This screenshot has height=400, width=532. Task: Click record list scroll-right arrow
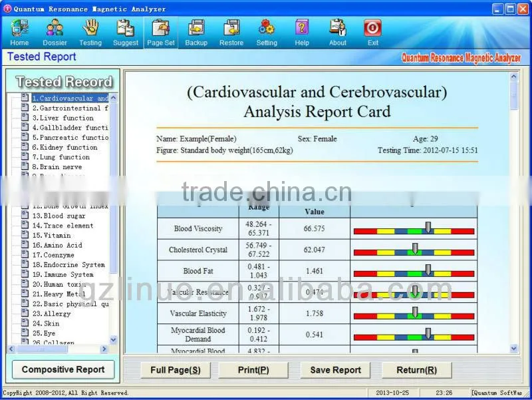[104, 349]
